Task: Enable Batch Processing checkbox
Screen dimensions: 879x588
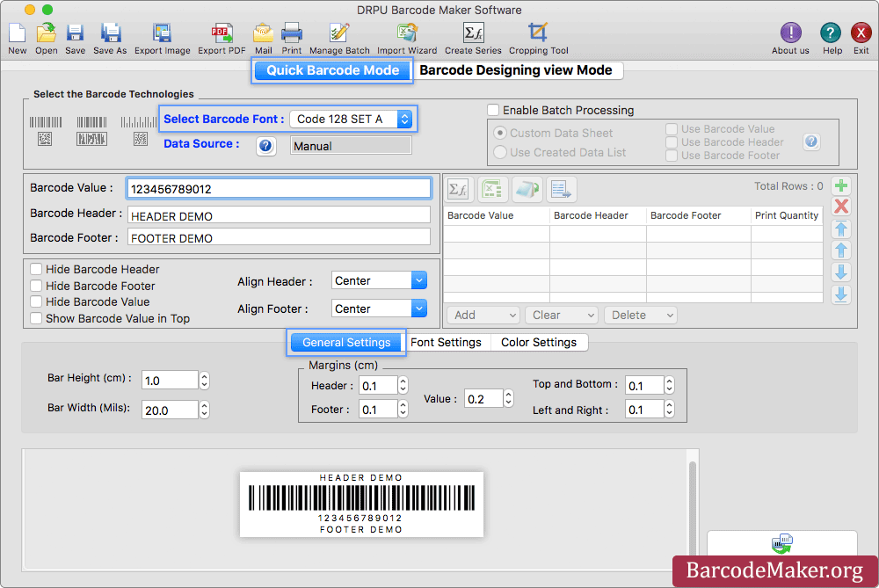Action: click(493, 110)
